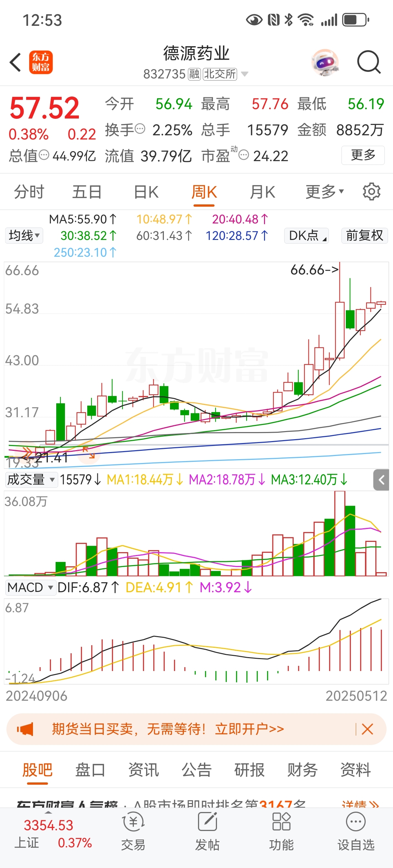Screen dimensions: 393x868
Task: Open the DK点 selector
Action: pyautogui.click(x=307, y=235)
